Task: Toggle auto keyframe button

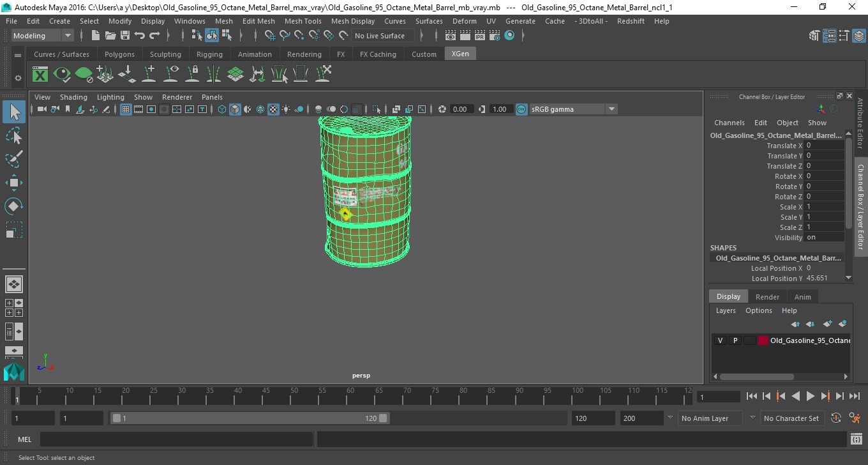Action: 836,418
